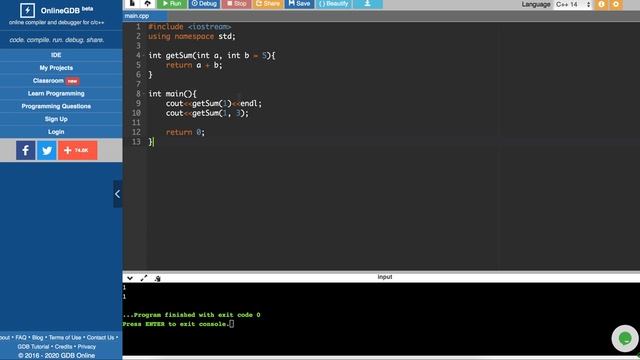Screen dimensions: 640x360
Task: Download the code with the download arrow icon
Action: 368,4
